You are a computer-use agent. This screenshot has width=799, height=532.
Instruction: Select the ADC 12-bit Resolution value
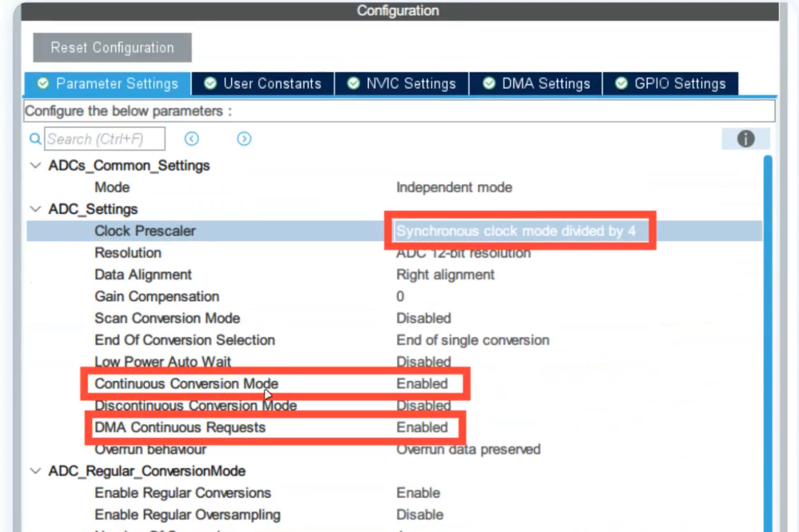coord(463,253)
